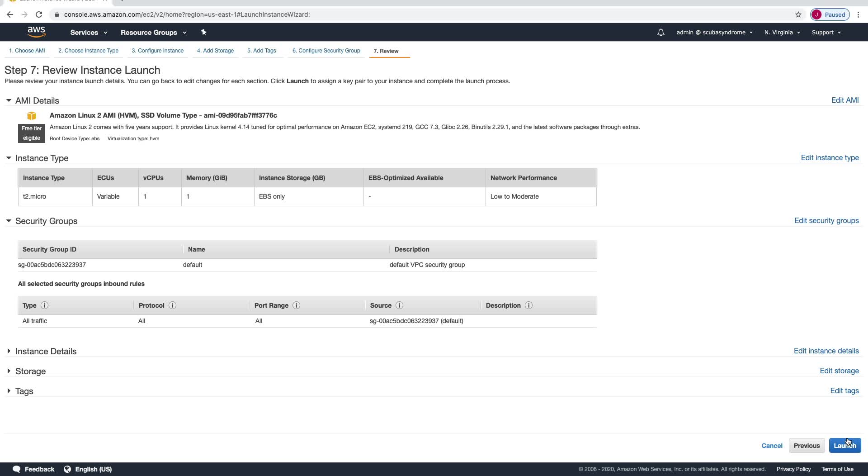Click the info icon next to Description
868x476 pixels.
(x=528, y=305)
